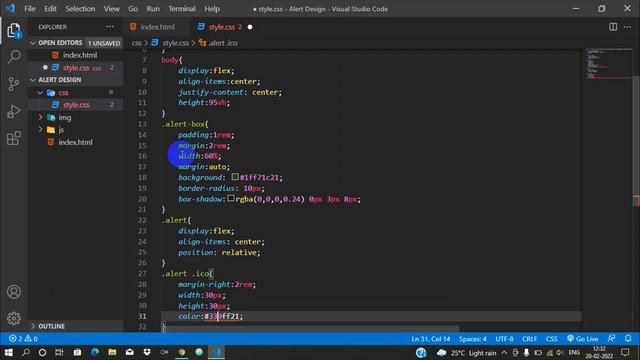
Task: Open index.html in Alert Design tree
Action: point(76,142)
